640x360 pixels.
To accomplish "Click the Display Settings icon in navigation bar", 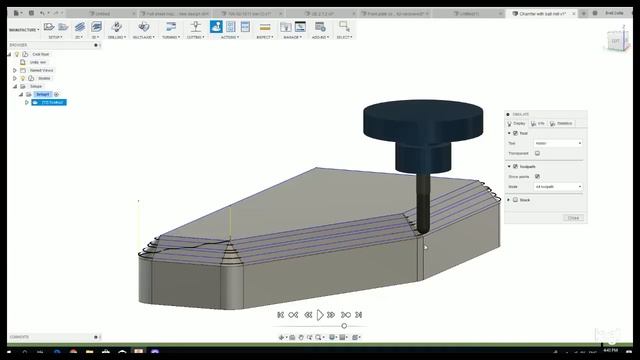I will coord(332,337).
